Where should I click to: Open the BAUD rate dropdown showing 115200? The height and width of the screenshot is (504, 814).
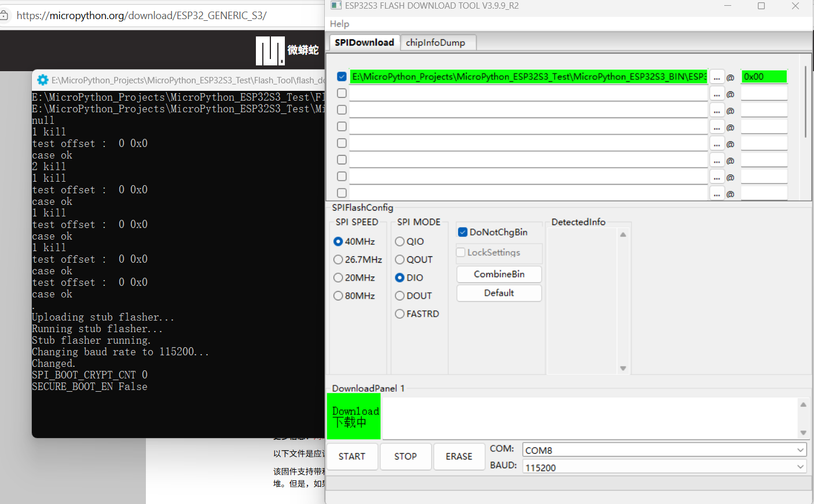665,467
